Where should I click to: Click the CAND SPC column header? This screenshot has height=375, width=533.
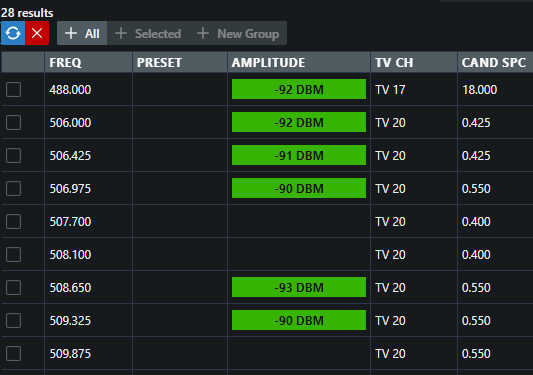point(495,63)
